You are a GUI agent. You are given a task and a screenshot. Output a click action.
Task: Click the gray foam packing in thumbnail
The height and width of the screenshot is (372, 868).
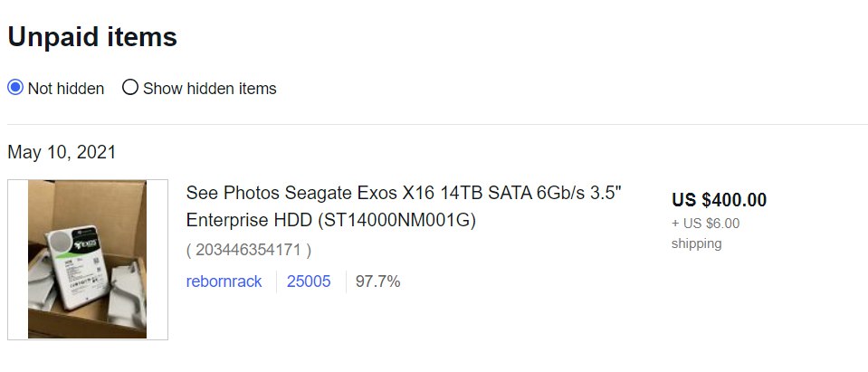click(x=126, y=293)
